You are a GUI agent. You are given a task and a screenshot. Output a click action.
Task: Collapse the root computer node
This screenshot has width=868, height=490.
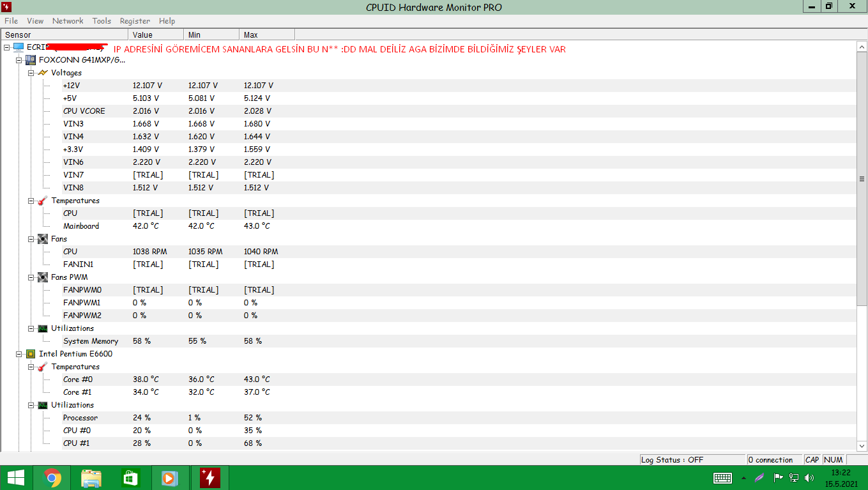click(x=6, y=47)
